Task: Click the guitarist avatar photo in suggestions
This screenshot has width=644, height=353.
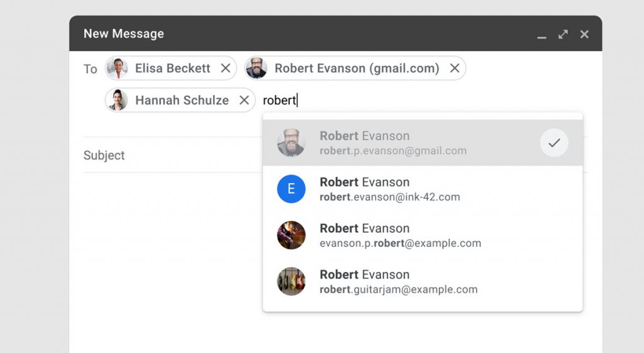Action: [x=291, y=235]
